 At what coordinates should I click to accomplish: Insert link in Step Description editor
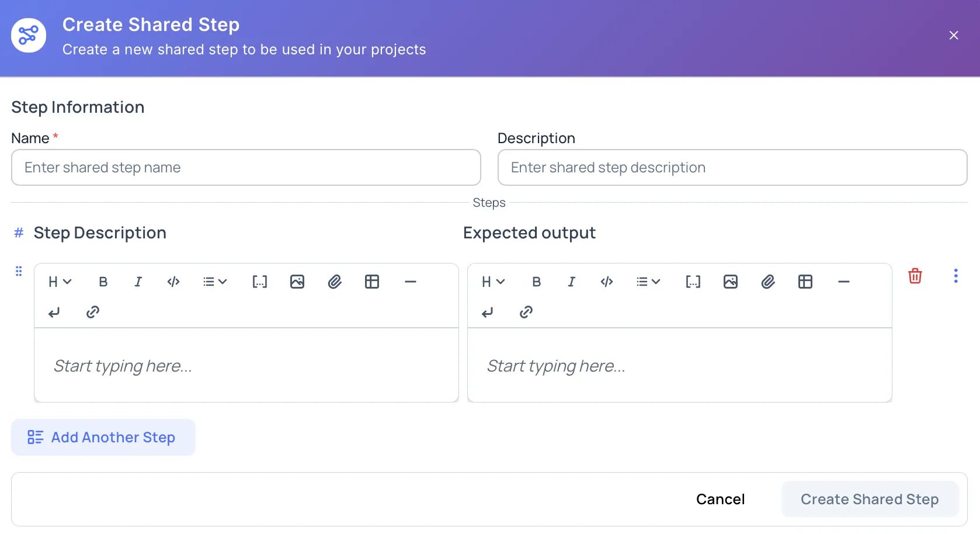(x=93, y=312)
